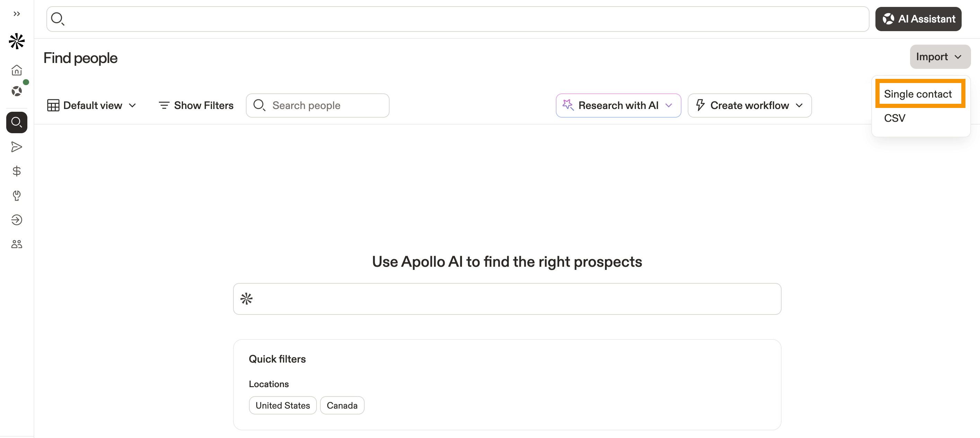
Task: Show Filters panel toggle
Action: [196, 105]
